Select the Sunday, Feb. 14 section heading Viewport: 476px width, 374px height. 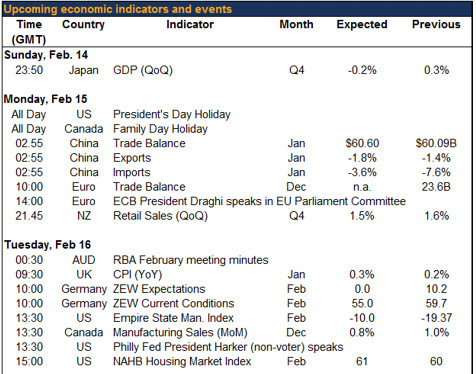point(46,55)
